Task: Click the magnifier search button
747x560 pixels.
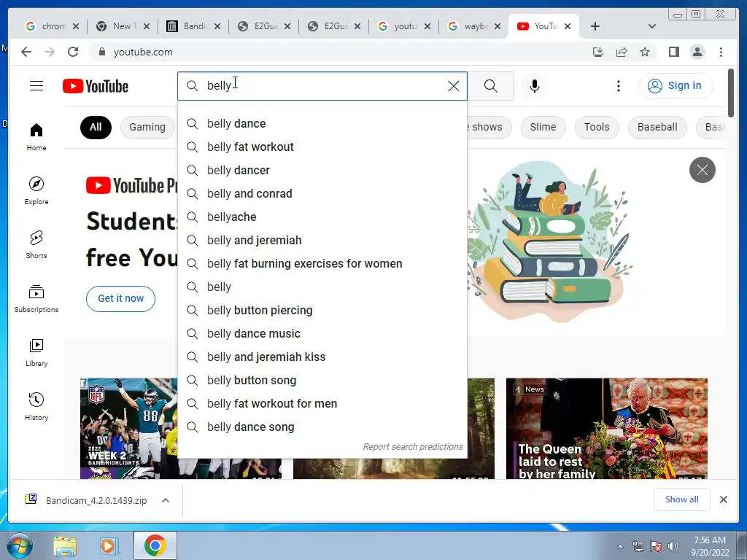Action: point(491,86)
